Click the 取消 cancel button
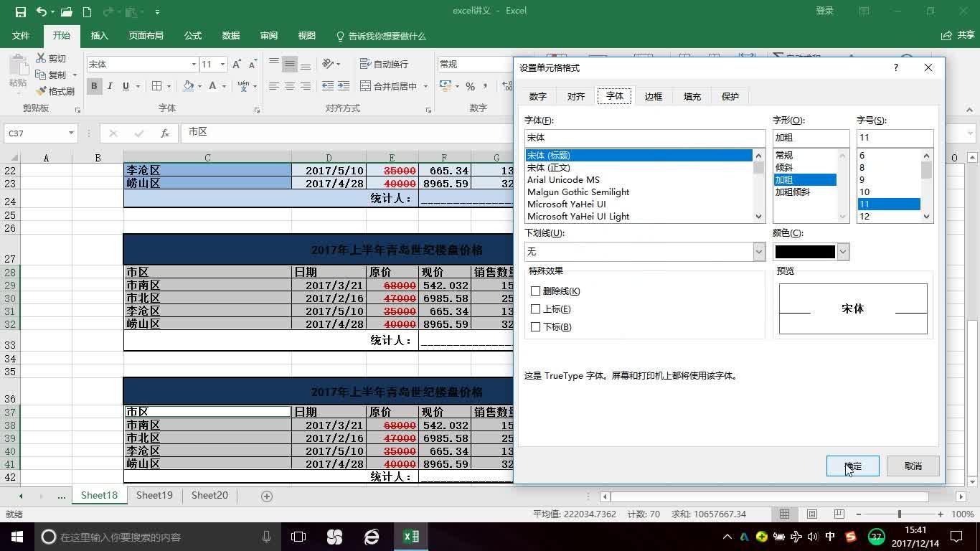Screen dimensions: 980x551 coord(913,466)
